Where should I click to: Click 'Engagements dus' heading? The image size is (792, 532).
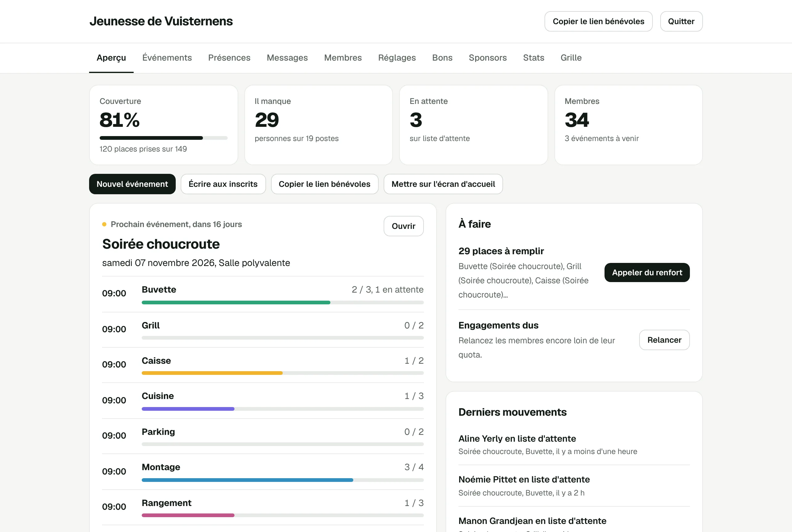pos(498,325)
